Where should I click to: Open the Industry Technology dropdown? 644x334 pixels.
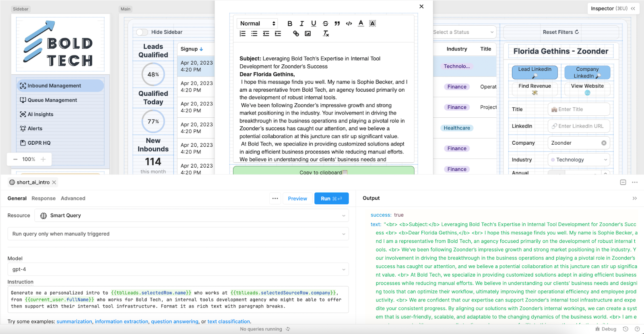(579, 160)
